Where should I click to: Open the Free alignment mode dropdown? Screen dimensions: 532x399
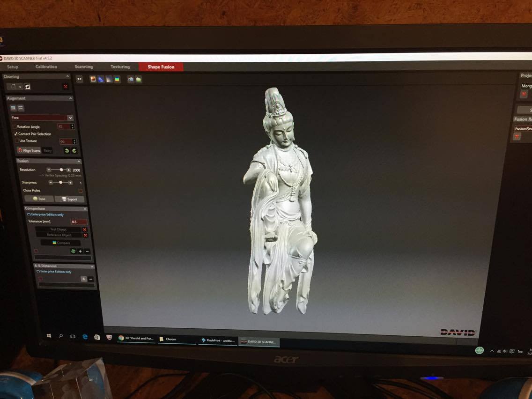click(70, 118)
